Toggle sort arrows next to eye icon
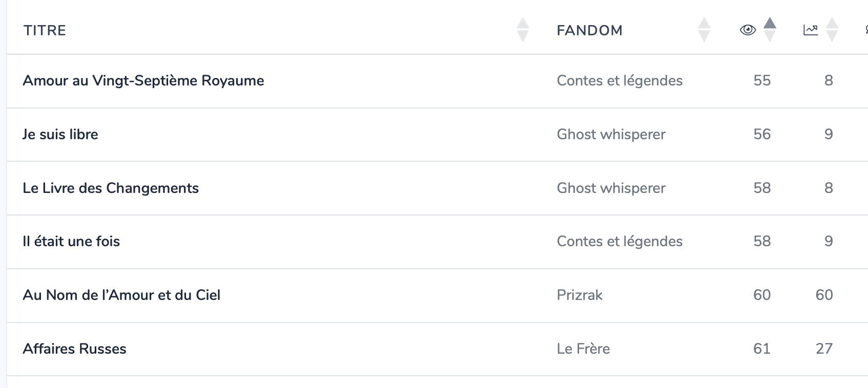 [x=770, y=30]
